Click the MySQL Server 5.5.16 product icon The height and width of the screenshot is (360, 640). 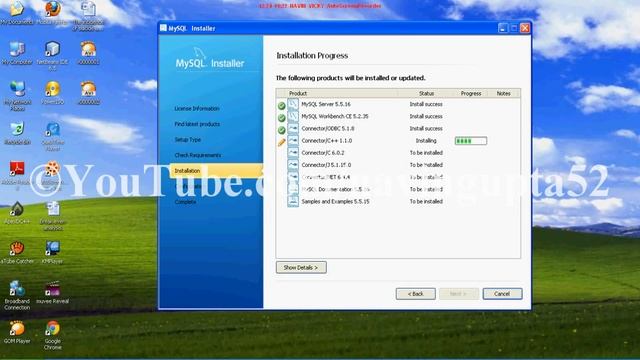click(x=293, y=104)
